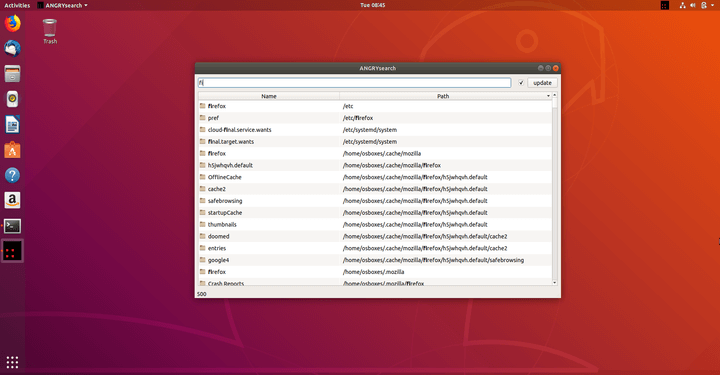The image size is (720, 375).
Task: Focus the search input field
Action: [x=354, y=83]
